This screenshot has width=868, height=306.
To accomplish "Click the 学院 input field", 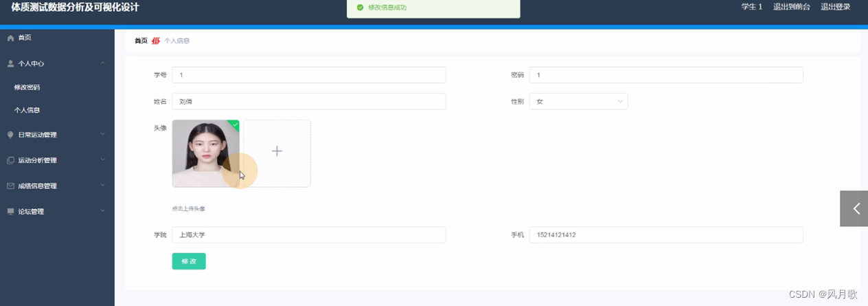I will pos(309,234).
